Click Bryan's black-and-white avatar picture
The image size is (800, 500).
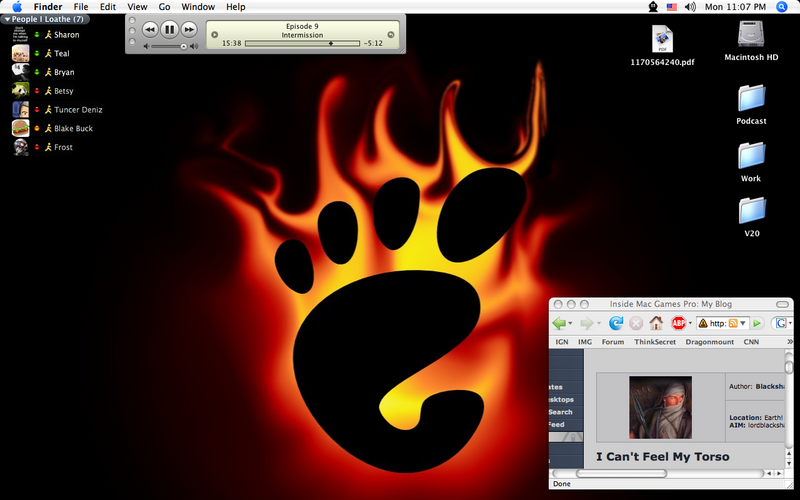(x=20, y=72)
